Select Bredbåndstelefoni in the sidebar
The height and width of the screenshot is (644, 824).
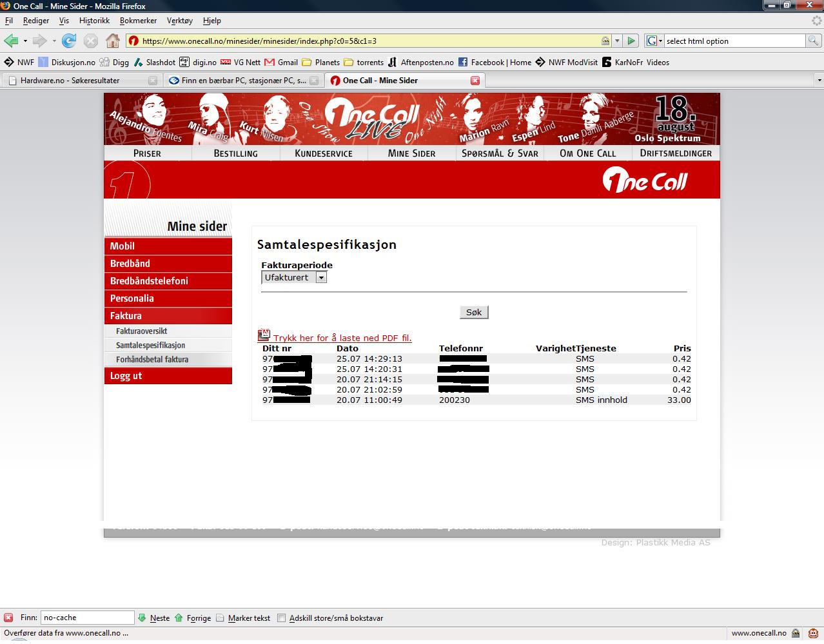168,281
